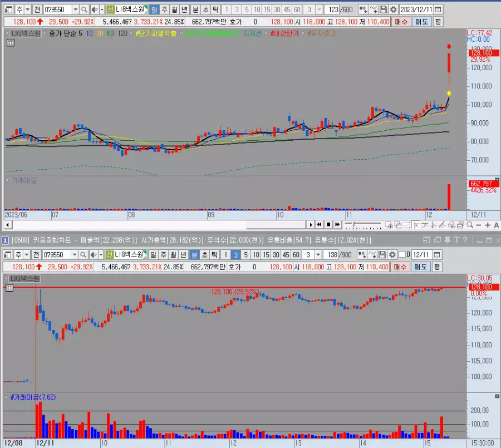Select the 30-minute interval in bottom chart
Screen dimensions: 501x448
tap(276, 255)
